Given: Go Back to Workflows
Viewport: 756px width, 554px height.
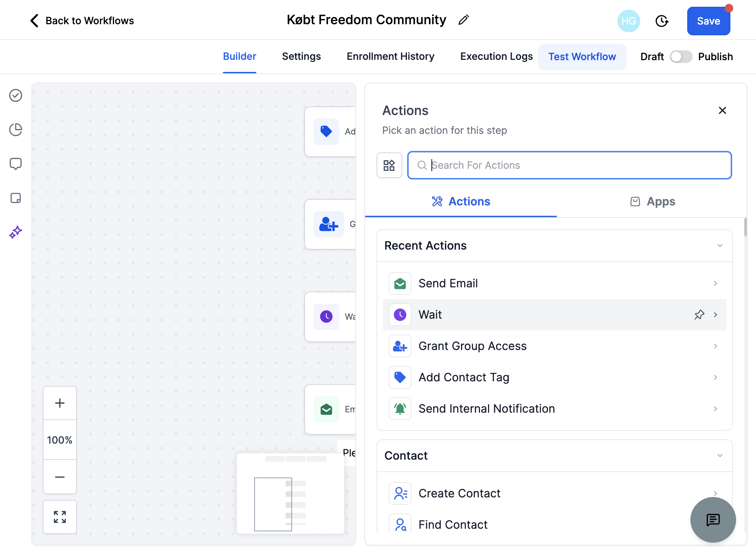Looking at the screenshot, I should [x=82, y=21].
